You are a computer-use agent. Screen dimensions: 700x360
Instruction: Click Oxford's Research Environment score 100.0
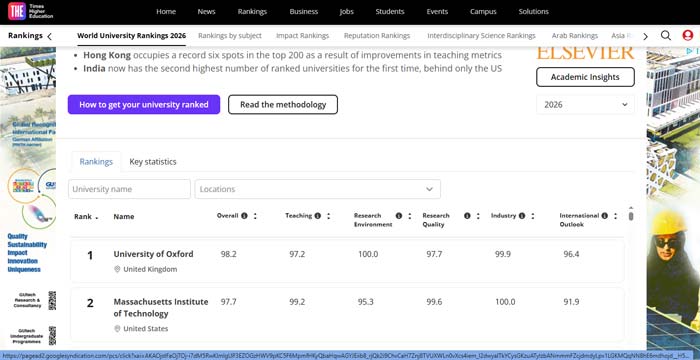click(x=368, y=254)
